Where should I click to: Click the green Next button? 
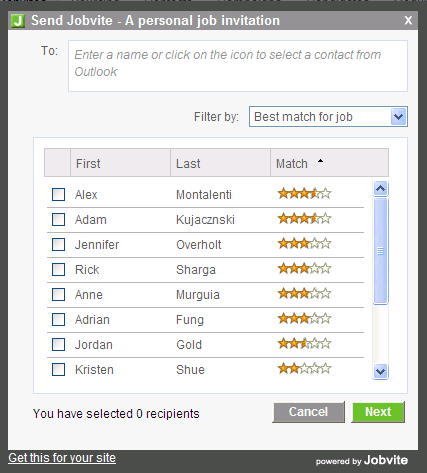pyautogui.click(x=378, y=412)
